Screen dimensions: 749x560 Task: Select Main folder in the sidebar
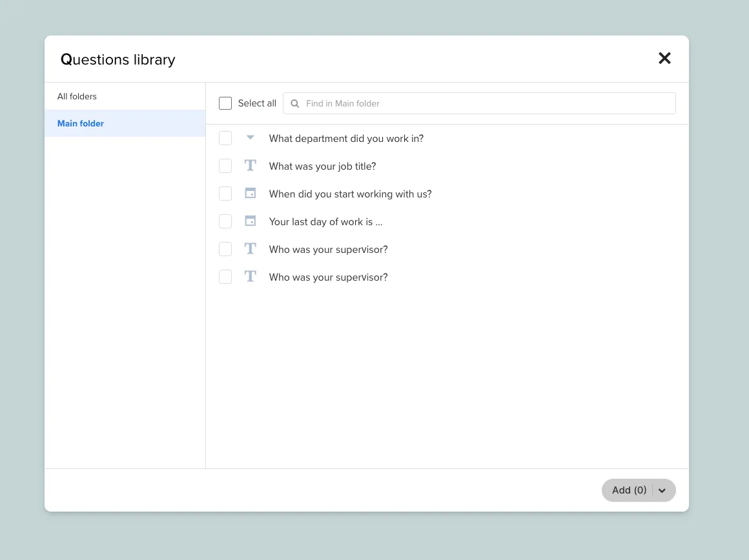tap(80, 123)
